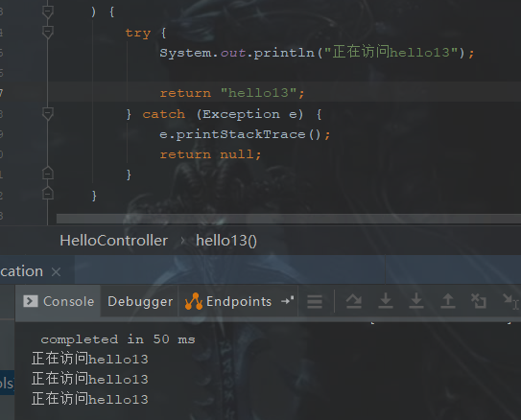The width and height of the screenshot is (521, 420).
Task: Toggle fold marker at method signature closing parenthesis
Action: [x=48, y=12]
